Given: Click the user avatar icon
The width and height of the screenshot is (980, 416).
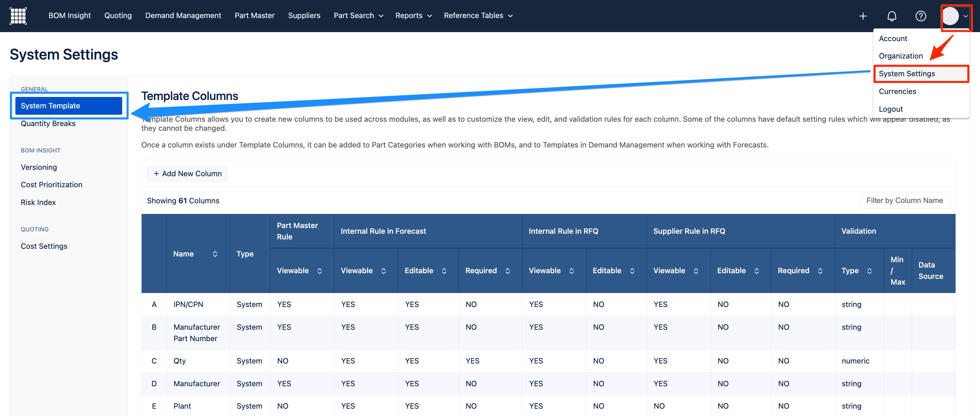Looking at the screenshot, I should click(x=950, y=16).
